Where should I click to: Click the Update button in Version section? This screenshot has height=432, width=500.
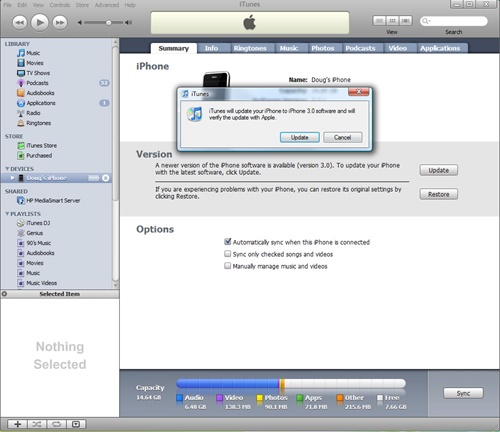point(439,170)
